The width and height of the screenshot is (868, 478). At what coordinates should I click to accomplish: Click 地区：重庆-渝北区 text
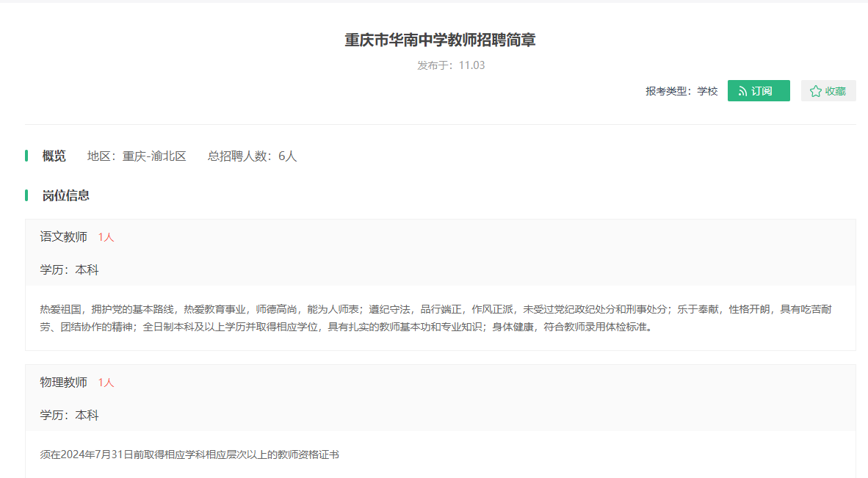[x=137, y=156]
